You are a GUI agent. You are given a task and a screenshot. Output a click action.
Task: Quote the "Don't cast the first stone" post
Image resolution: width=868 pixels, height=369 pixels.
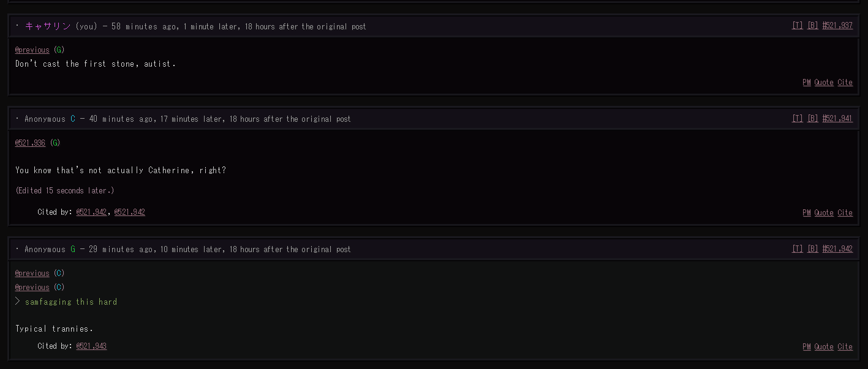click(823, 83)
